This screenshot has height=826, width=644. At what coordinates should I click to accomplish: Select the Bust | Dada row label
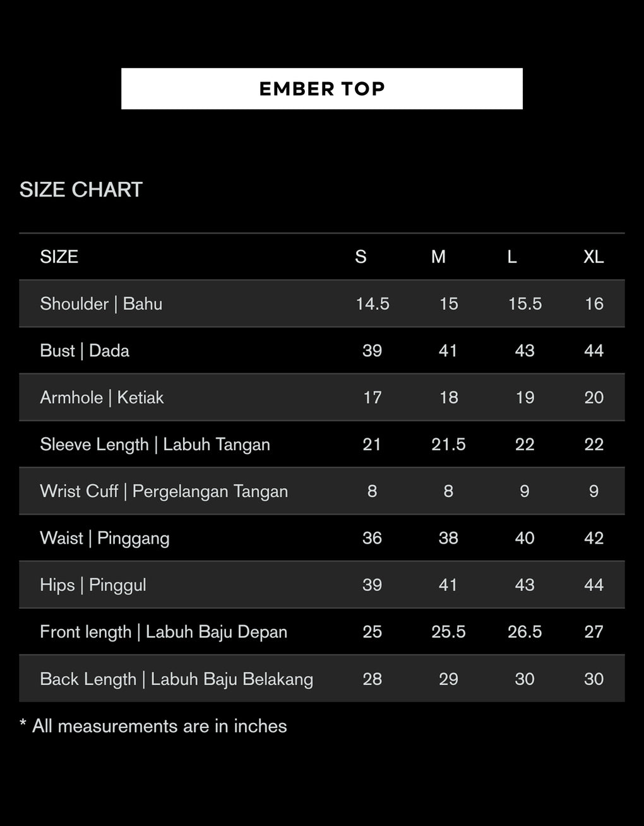[x=85, y=350]
